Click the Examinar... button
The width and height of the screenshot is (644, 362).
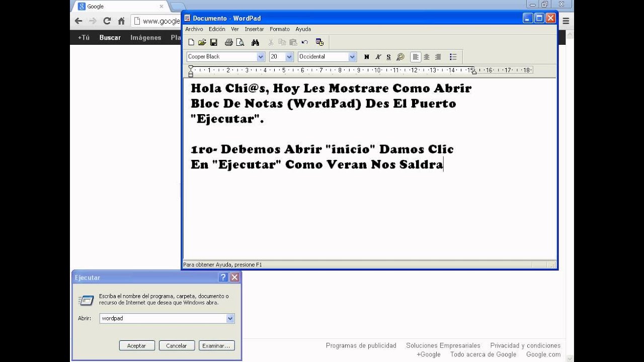[217, 346]
